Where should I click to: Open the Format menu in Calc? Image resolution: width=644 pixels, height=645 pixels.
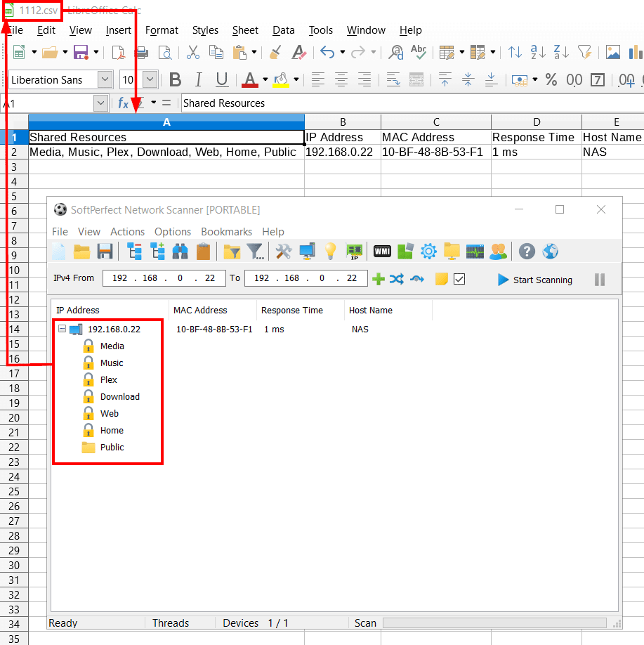click(x=162, y=30)
